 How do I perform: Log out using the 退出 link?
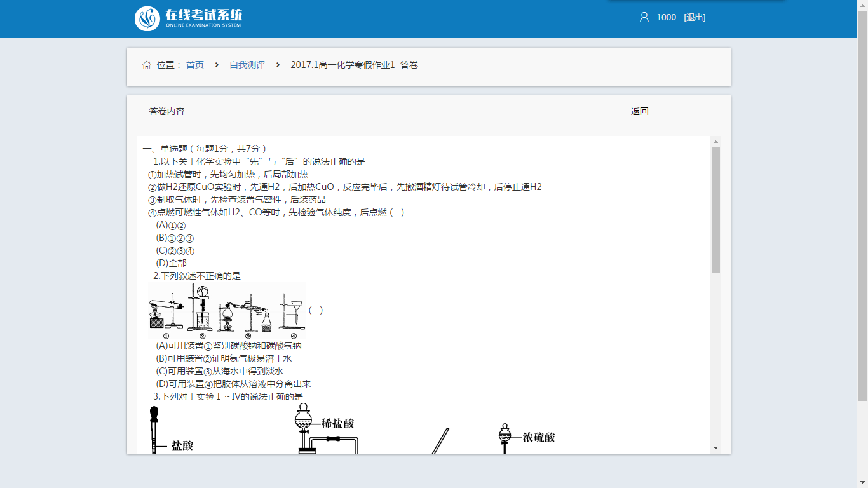[695, 17]
